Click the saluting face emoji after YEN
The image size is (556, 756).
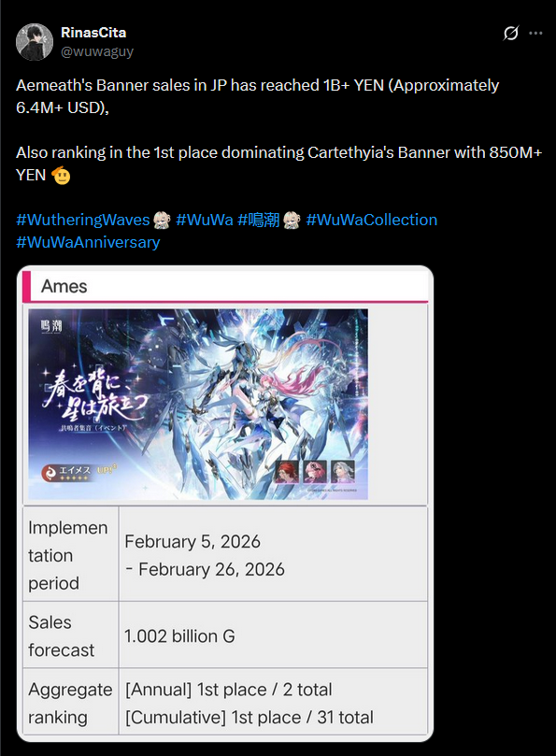click(61, 175)
